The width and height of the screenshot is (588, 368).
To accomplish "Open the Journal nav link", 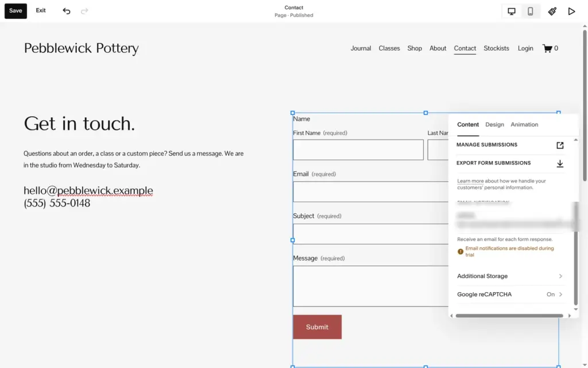I will pyautogui.click(x=361, y=48).
